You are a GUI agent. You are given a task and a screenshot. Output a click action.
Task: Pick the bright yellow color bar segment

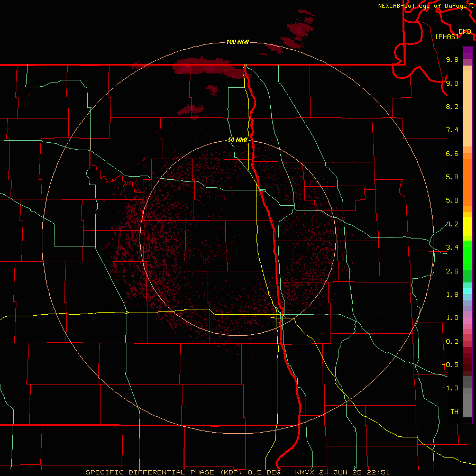tap(467, 226)
